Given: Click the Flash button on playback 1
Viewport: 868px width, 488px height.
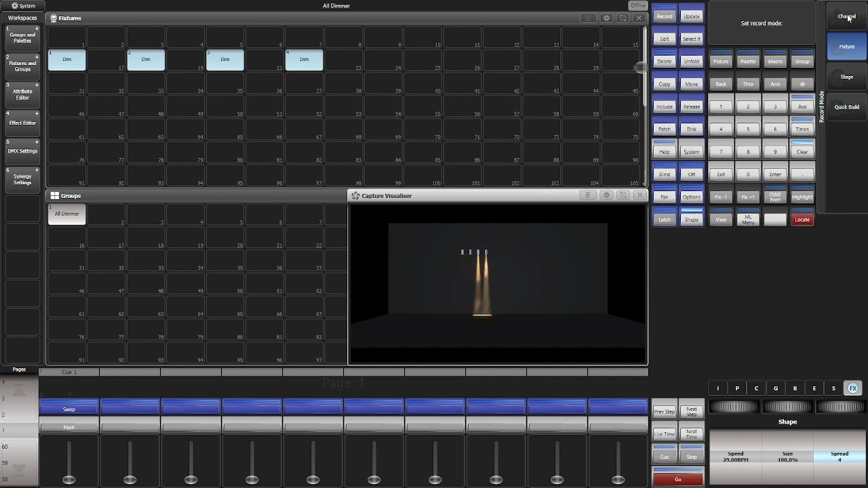Looking at the screenshot, I should [68, 427].
